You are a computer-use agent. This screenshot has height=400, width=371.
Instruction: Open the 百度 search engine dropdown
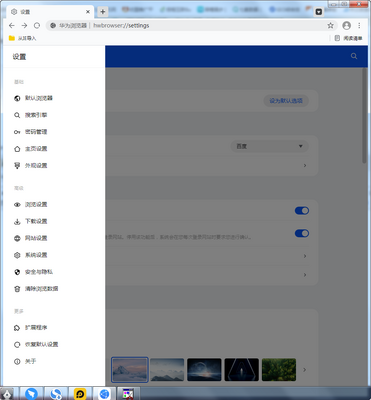[269, 146]
